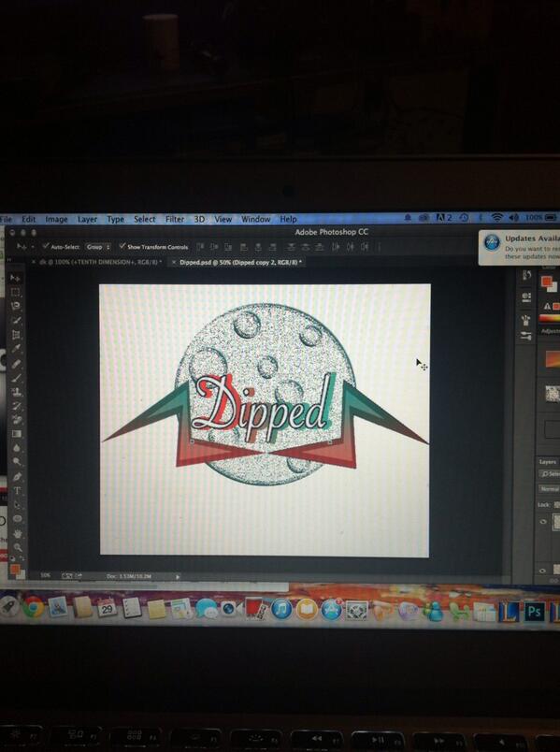Select the Ellipse shape tool
This screenshot has width=560, height=752.
point(18,518)
